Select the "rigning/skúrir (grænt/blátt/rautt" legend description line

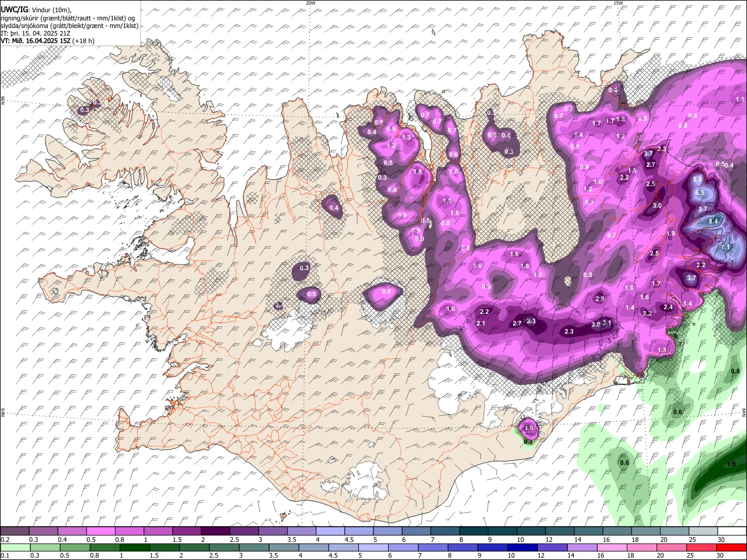coord(67,17)
